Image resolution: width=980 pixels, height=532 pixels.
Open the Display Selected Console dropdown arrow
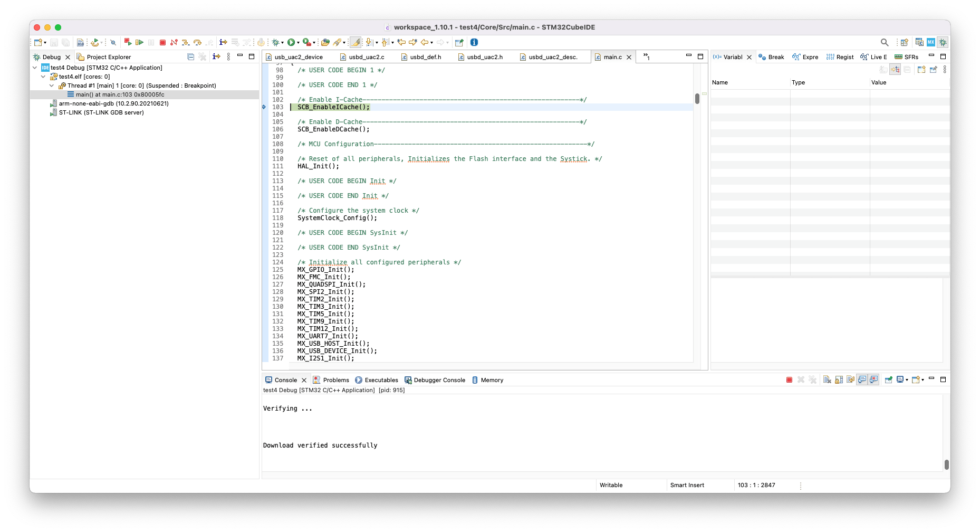click(907, 380)
